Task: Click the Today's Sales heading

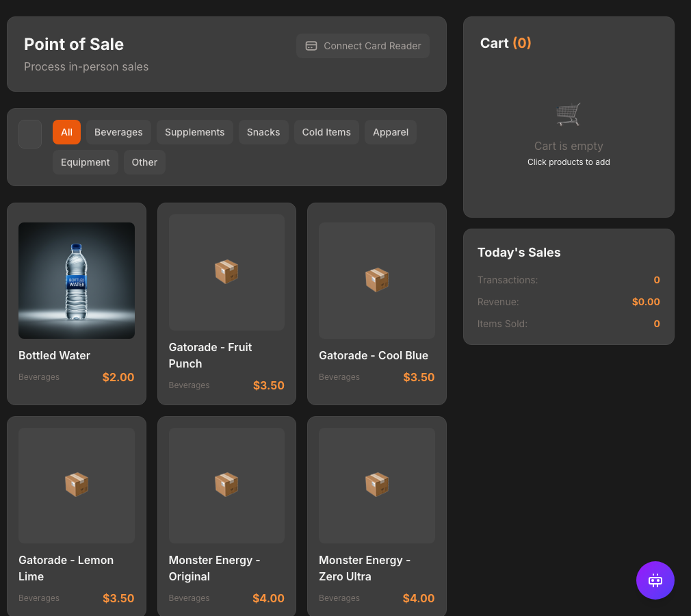Action: click(519, 253)
